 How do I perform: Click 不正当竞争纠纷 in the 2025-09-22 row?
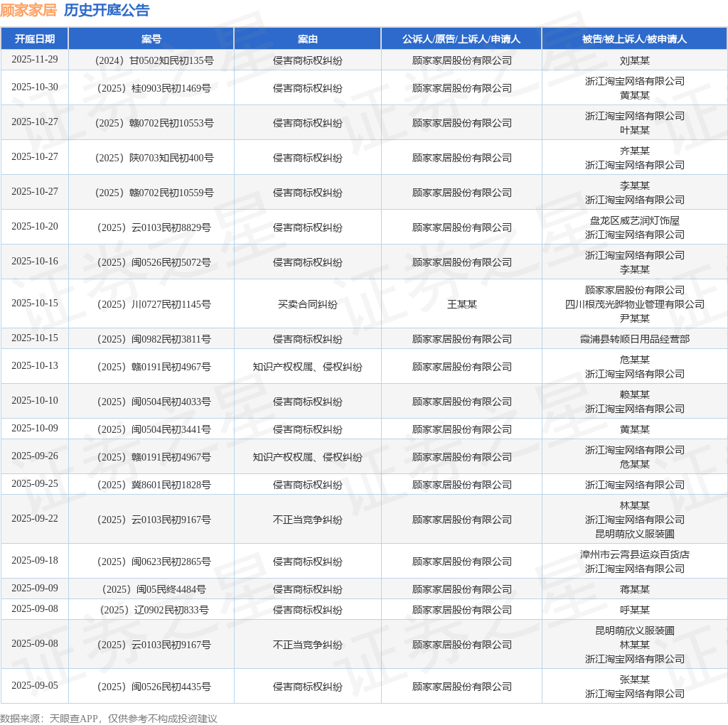point(307,520)
